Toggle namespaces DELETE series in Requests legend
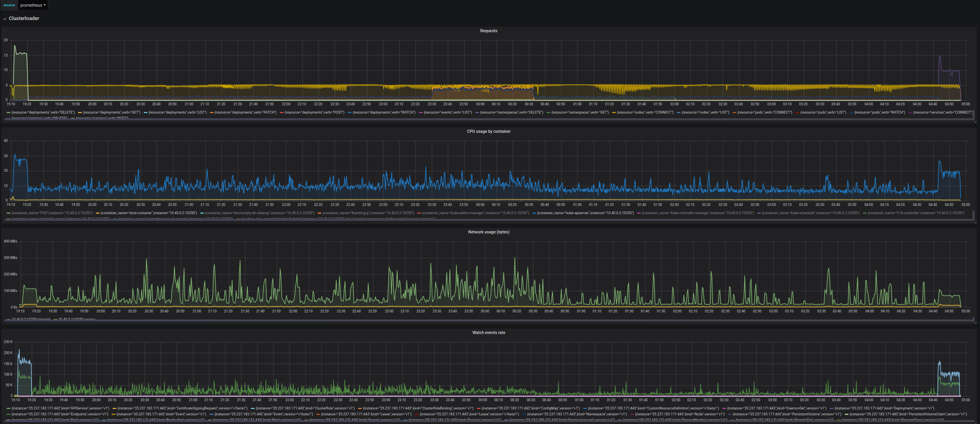 [x=512, y=112]
